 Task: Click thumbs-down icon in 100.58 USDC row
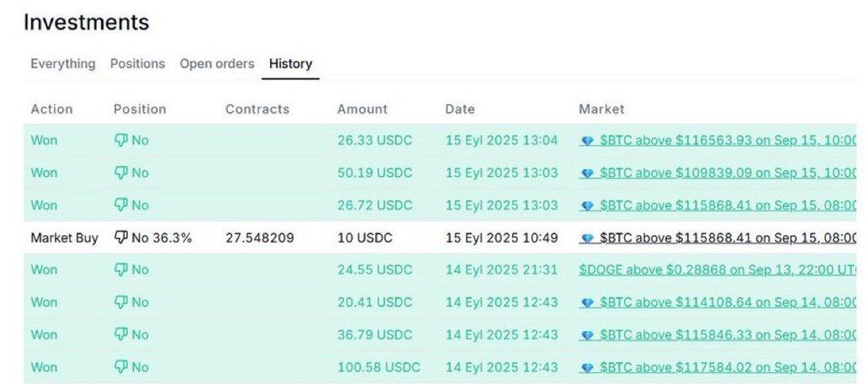pos(120,367)
